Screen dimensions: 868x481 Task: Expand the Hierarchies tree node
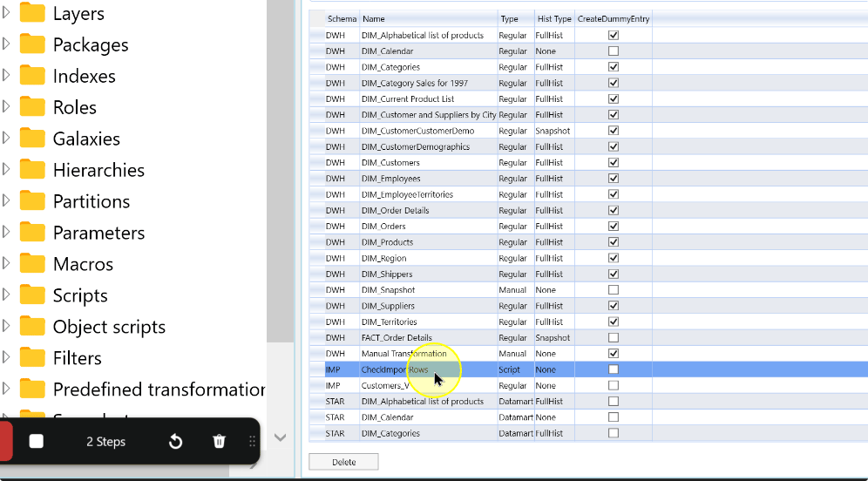6,169
